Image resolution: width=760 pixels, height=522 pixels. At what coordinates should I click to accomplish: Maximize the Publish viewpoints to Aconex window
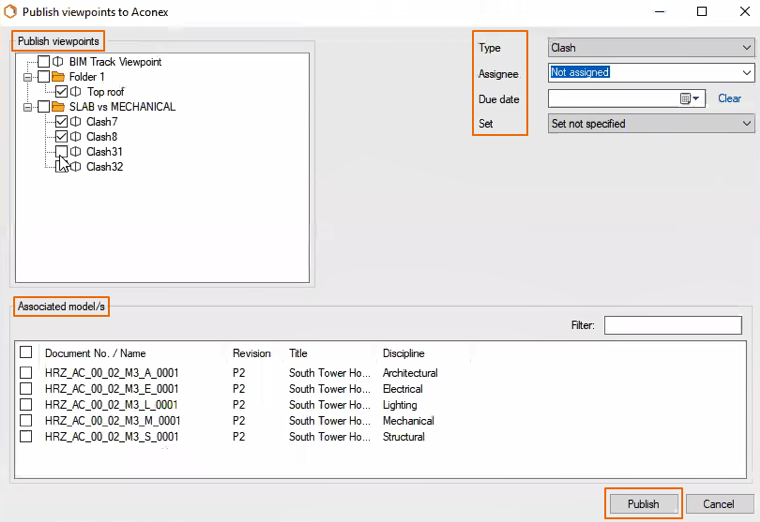pos(702,11)
